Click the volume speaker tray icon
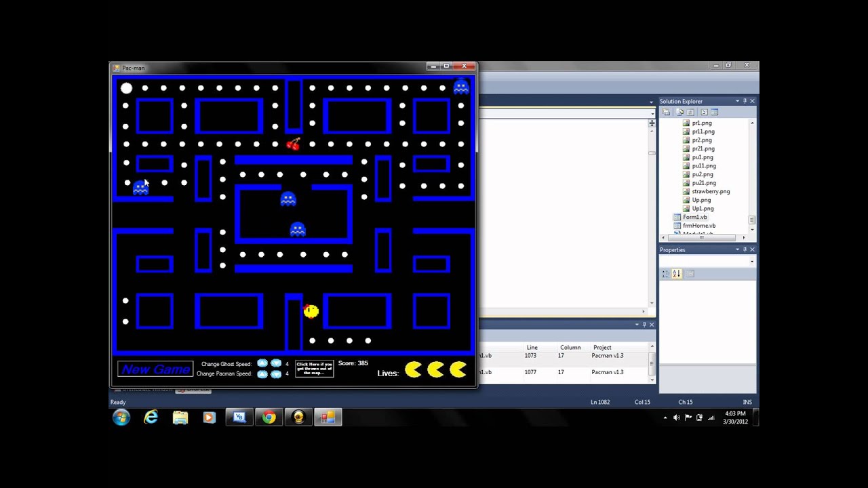This screenshot has width=868, height=488. (x=677, y=418)
